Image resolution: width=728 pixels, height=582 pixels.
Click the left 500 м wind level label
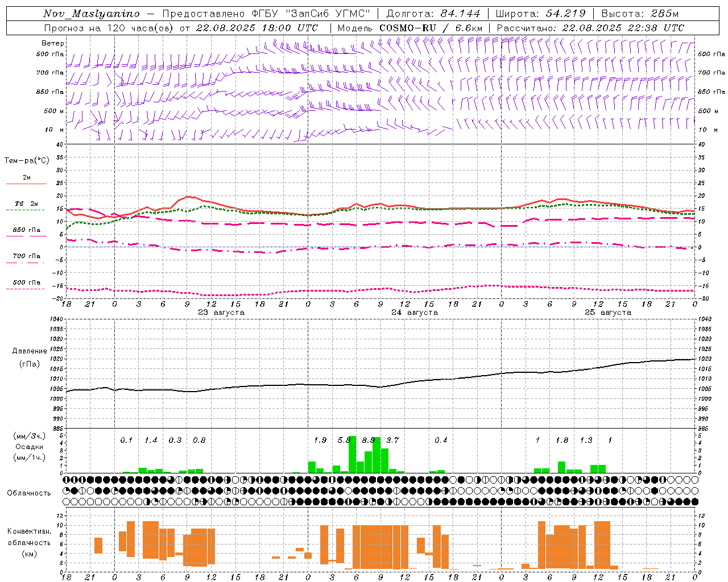click(54, 111)
